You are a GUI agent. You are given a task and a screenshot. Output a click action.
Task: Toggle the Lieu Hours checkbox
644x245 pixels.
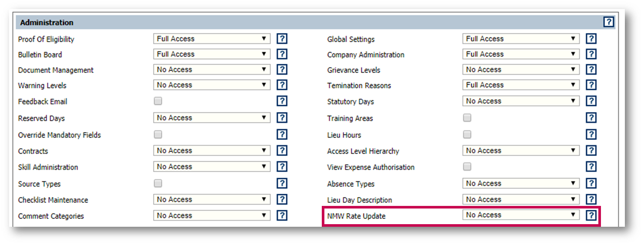pyautogui.click(x=467, y=135)
